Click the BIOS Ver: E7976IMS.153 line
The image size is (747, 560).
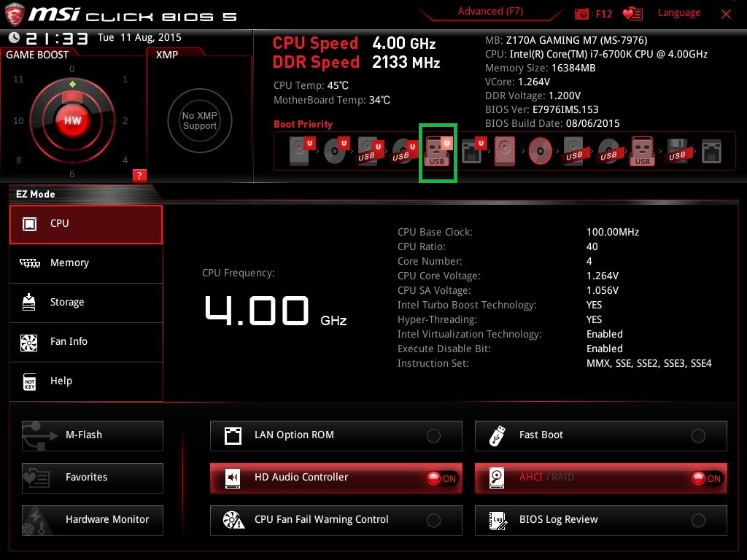pos(542,109)
